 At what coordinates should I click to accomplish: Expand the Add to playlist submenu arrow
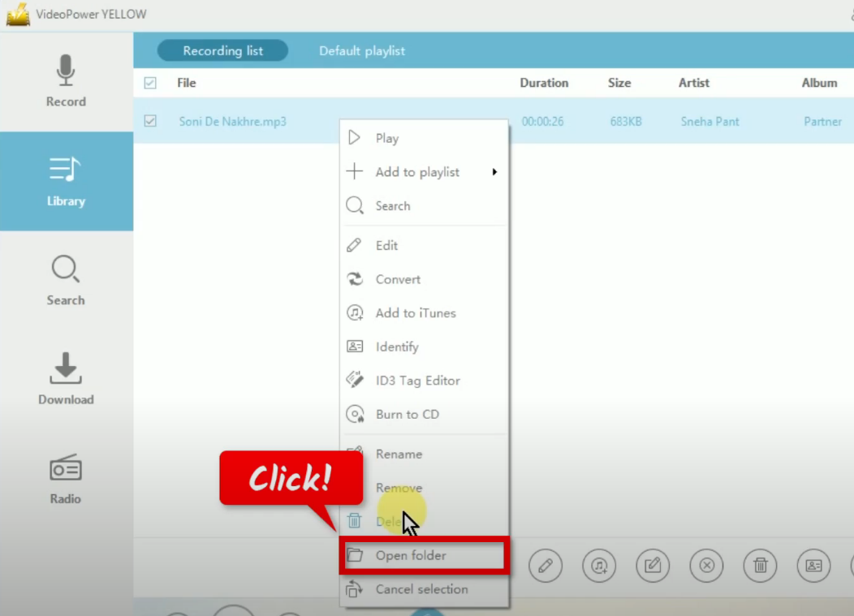[494, 172]
